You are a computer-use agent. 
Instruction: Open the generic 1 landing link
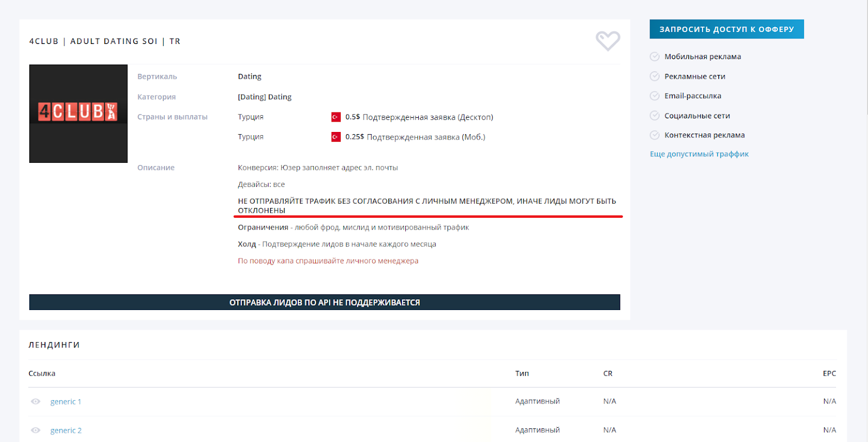66,402
